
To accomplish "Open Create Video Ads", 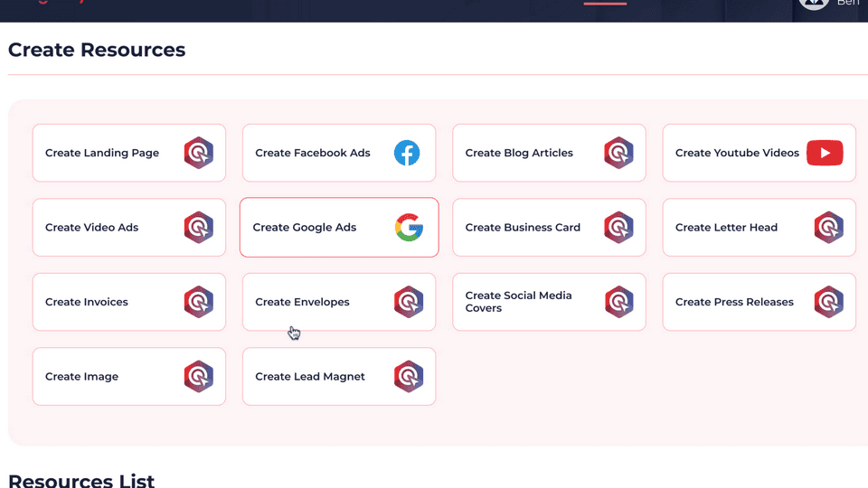I will click(129, 228).
